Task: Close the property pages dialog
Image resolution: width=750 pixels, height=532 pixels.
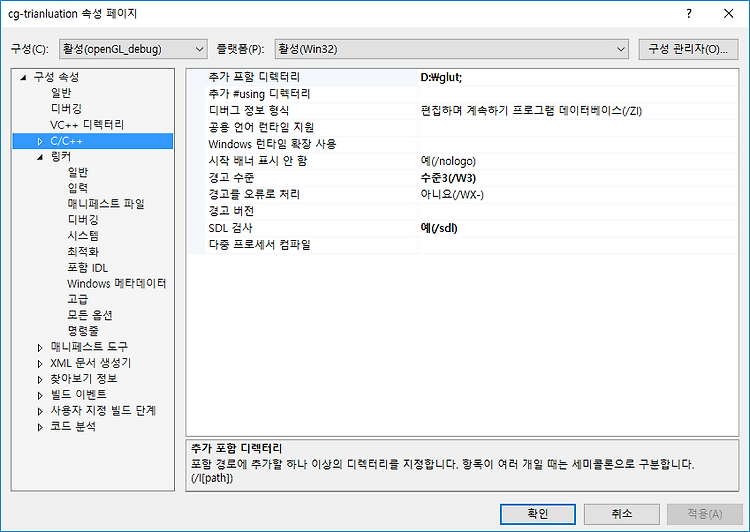Action: pyautogui.click(x=728, y=13)
